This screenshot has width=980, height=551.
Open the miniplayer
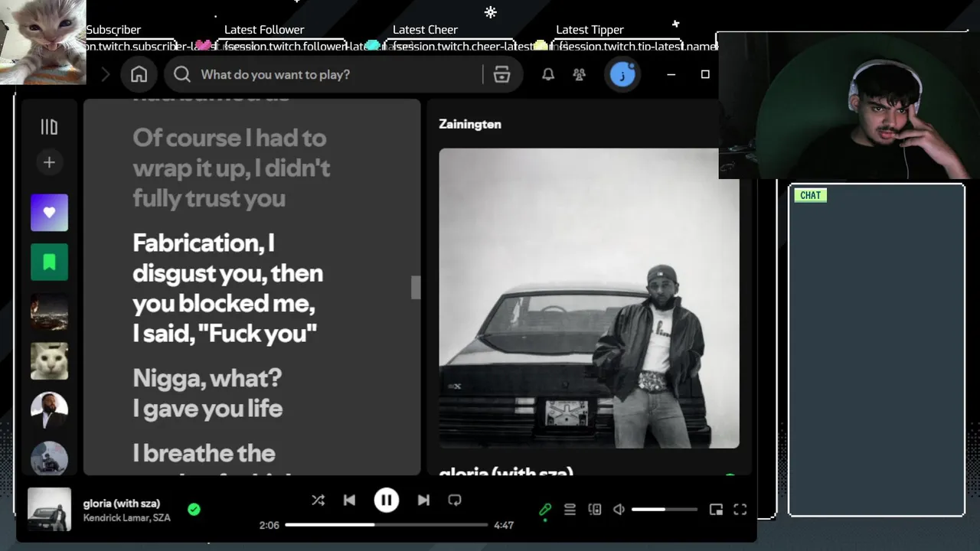point(716,510)
